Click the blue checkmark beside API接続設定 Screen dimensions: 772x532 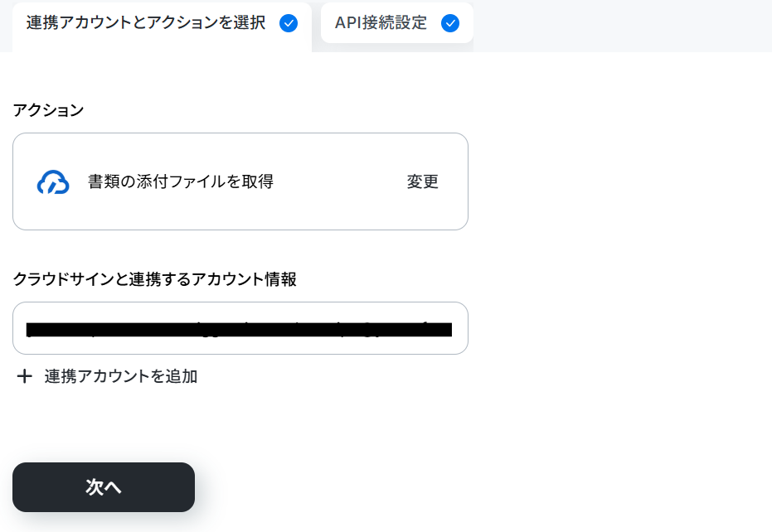[450, 23]
